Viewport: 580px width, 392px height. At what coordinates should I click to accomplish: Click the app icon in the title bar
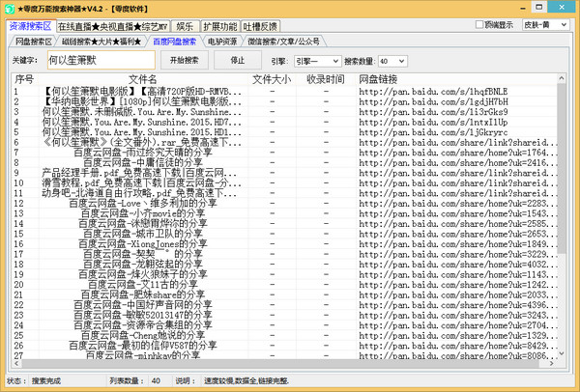10,8
